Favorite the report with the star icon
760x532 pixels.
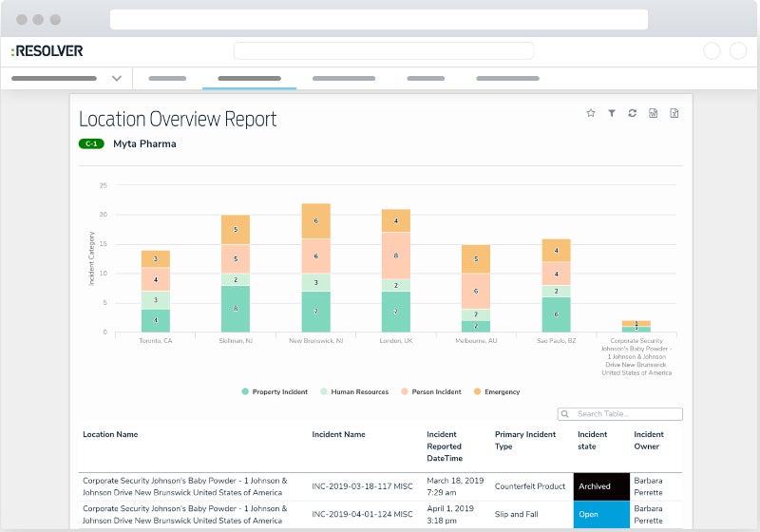(x=591, y=113)
